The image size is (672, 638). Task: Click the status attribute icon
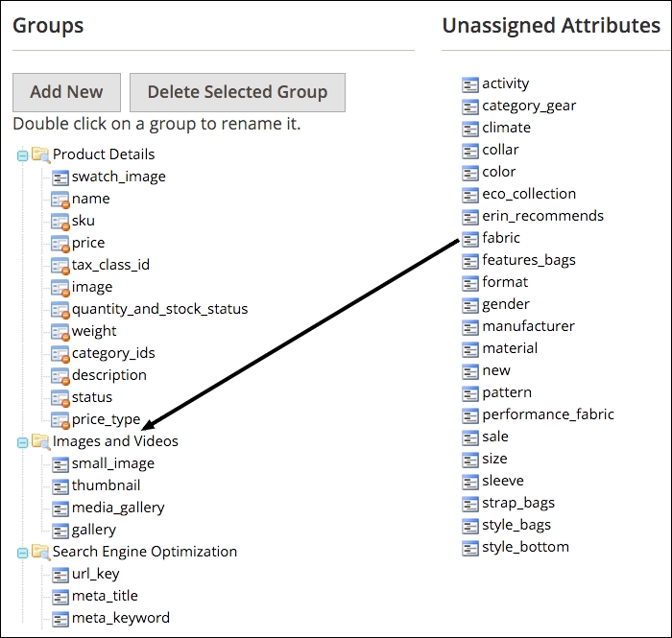pos(60,398)
